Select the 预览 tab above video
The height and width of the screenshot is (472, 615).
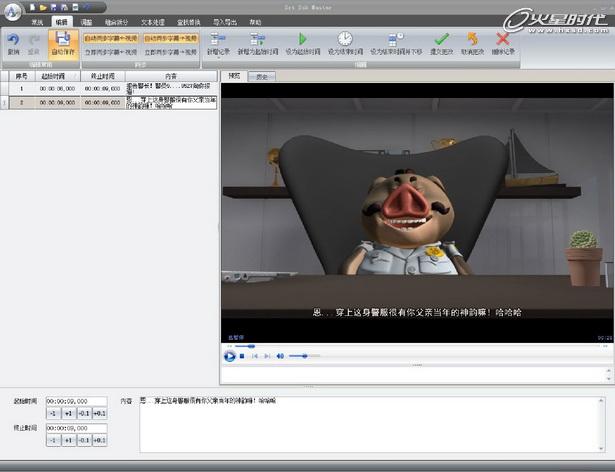pyautogui.click(x=234, y=76)
